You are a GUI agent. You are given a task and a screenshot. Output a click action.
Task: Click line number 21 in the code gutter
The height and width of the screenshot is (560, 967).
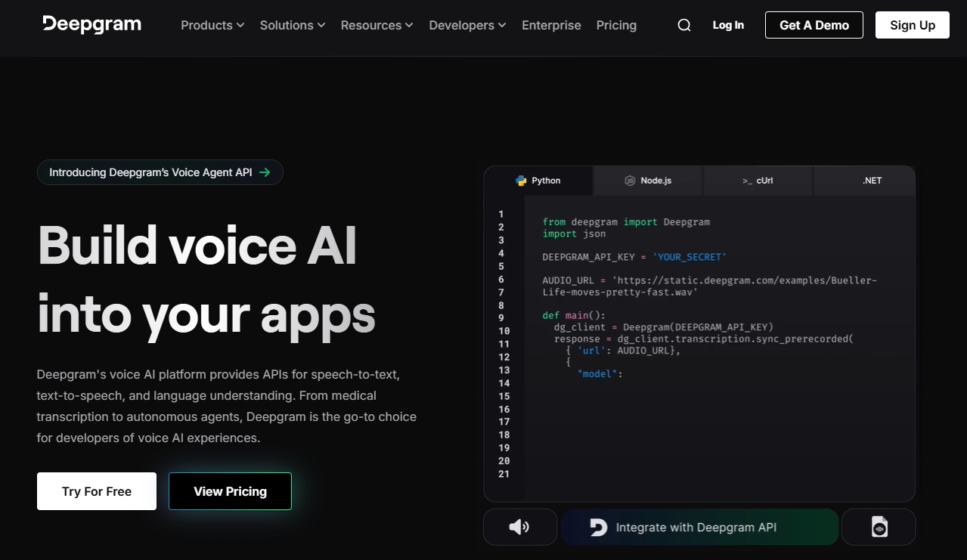(504, 474)
